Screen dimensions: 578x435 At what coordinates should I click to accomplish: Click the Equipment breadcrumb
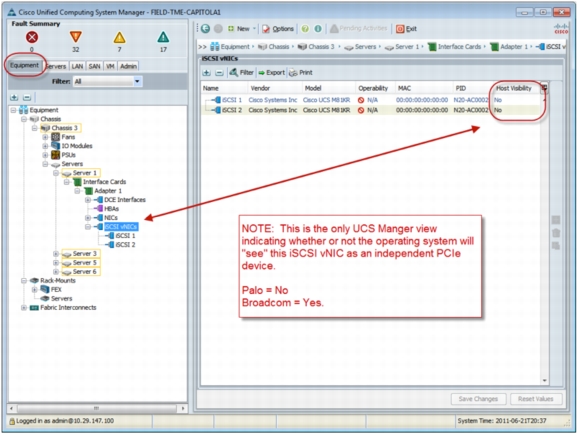tap(235, 47)
